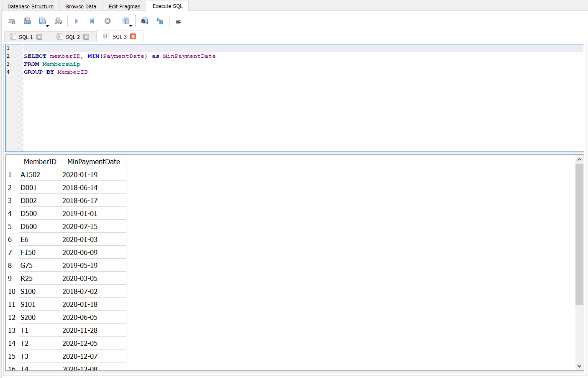Select the Execute SQL tab
Image resolution: width=588 pixels, height=378 pixels.
[x=167, y=6]
